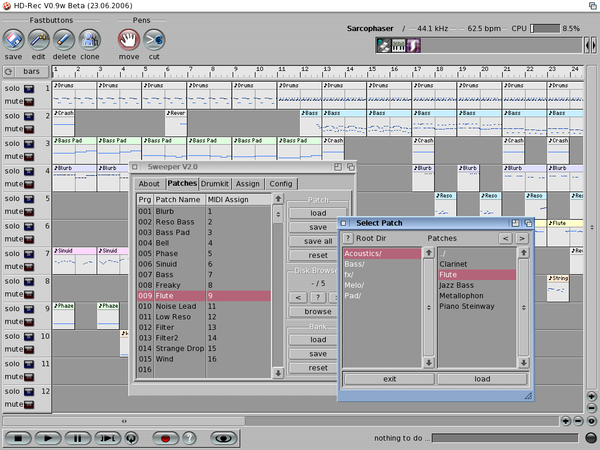Open the piano keyboard plugin icon

coord(398,45)
